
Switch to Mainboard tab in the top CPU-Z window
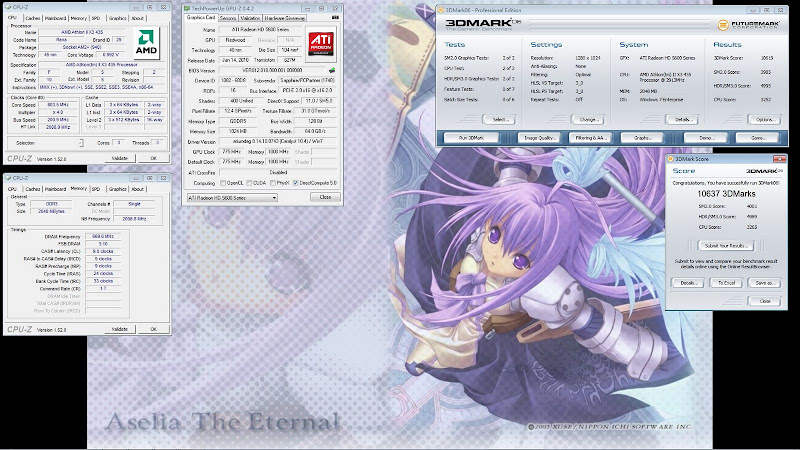click(55, 18)
